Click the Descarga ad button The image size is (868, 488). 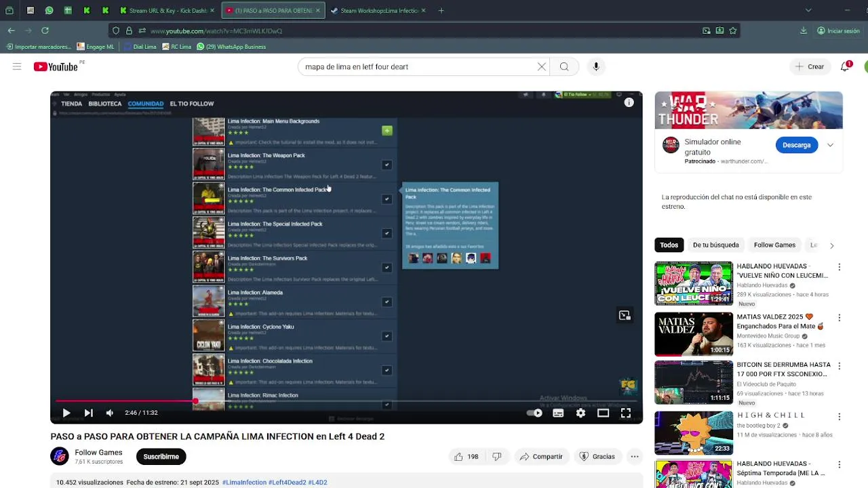pos(796,145)
